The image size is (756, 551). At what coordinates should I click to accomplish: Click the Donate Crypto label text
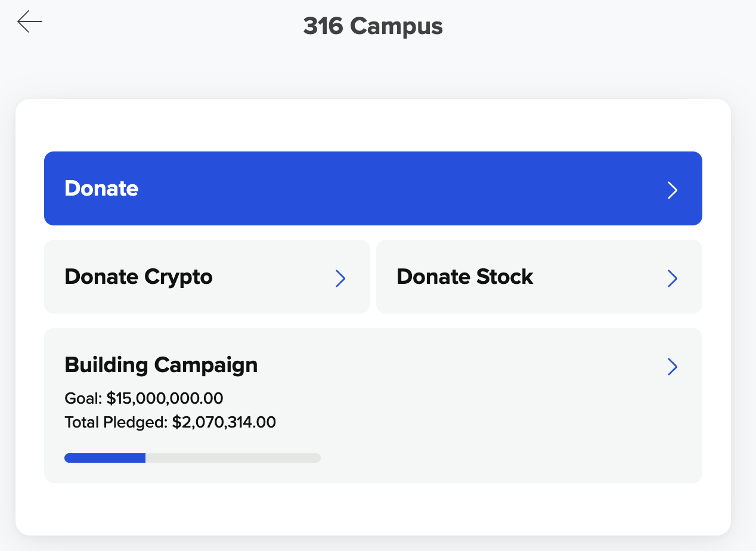coord(138,277)
